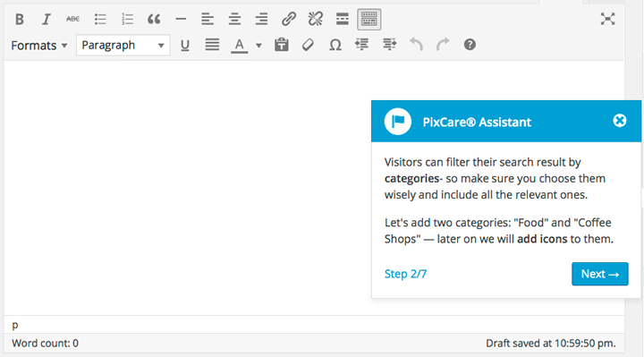Apply the text color
644x357 pixels.
point(239,45)
